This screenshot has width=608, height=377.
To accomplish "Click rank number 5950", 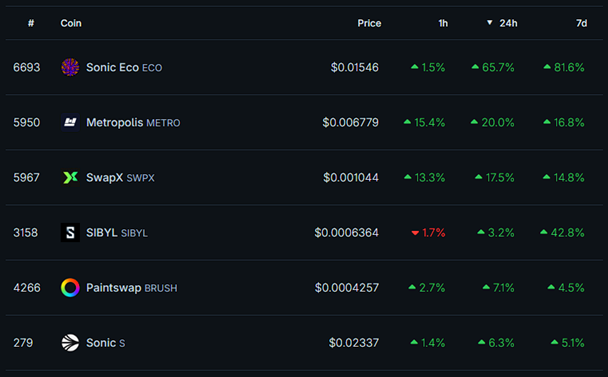I will click(x=27, y=123).
